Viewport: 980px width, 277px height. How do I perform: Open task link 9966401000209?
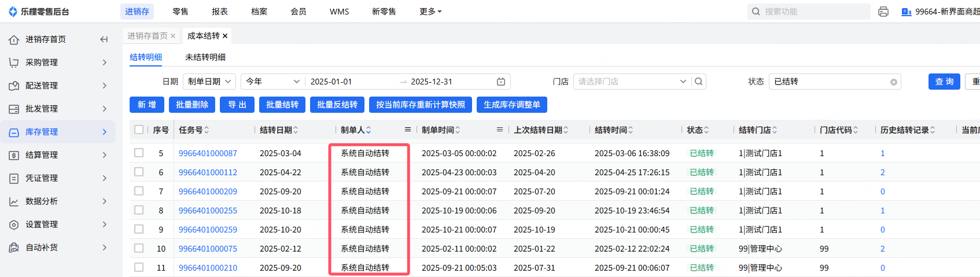(208, 191)
